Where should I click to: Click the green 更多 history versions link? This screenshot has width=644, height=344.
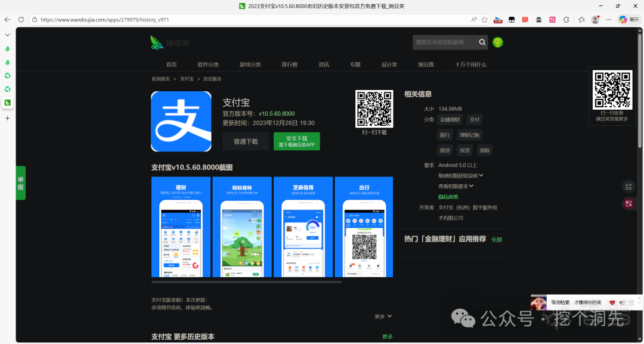[388, 337]
